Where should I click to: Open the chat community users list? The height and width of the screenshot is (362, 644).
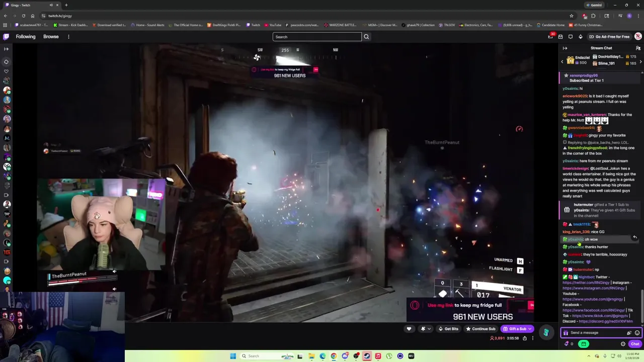[x=638, y=48]
